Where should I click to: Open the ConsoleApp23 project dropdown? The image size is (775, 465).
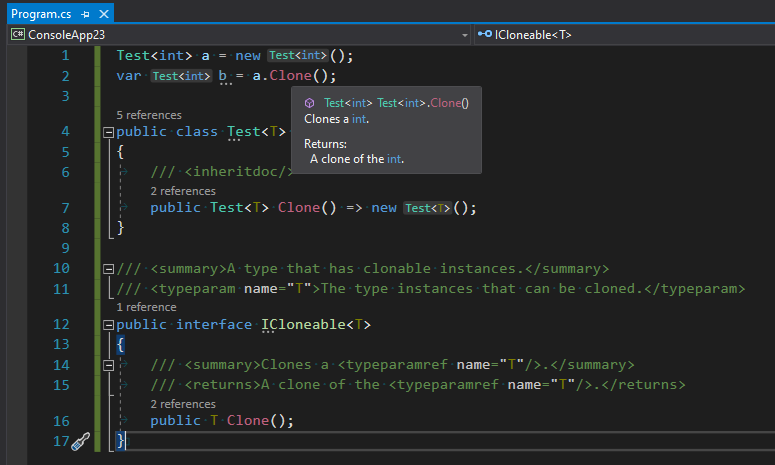coord(464,35)
